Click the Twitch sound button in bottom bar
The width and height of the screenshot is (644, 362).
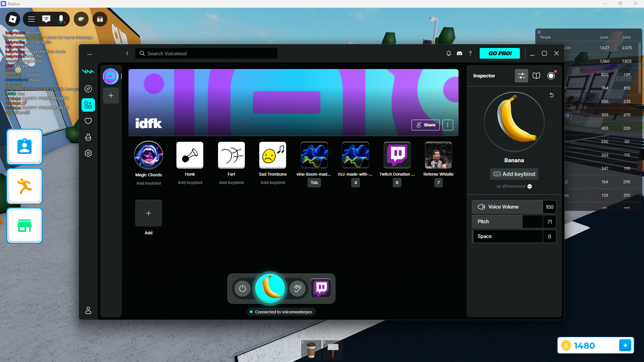tap(321, 288)
